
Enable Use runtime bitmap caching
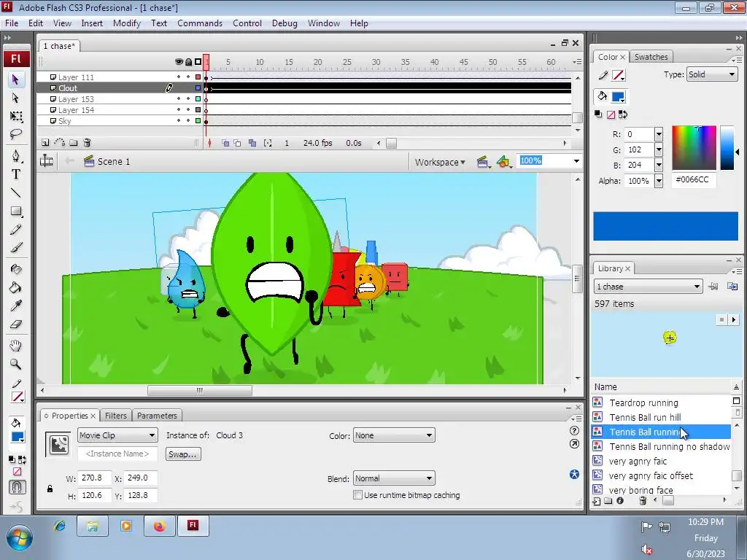357,495
